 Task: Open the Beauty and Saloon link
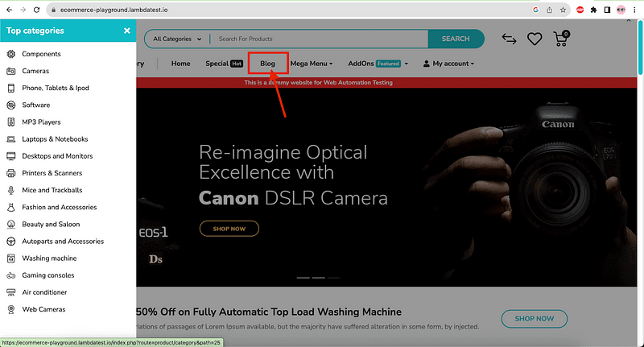point(51,224)
